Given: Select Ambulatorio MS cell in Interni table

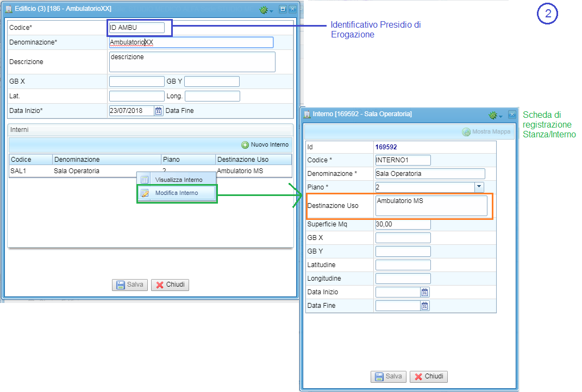Looking at the screenshot, I should coord(240,171).
